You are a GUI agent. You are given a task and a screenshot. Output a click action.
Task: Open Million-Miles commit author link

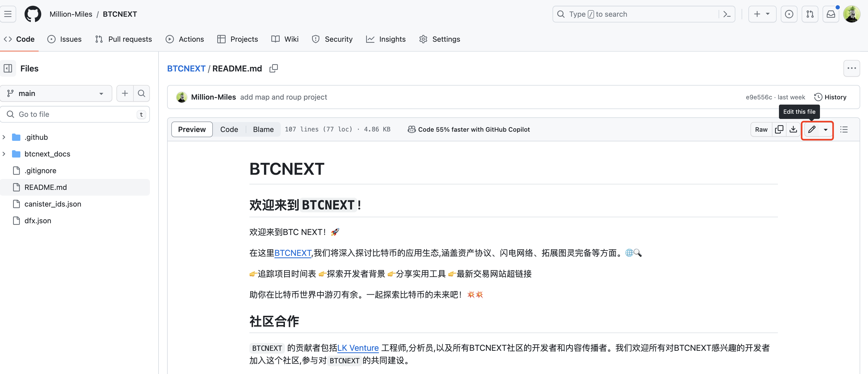click(213, 97)
